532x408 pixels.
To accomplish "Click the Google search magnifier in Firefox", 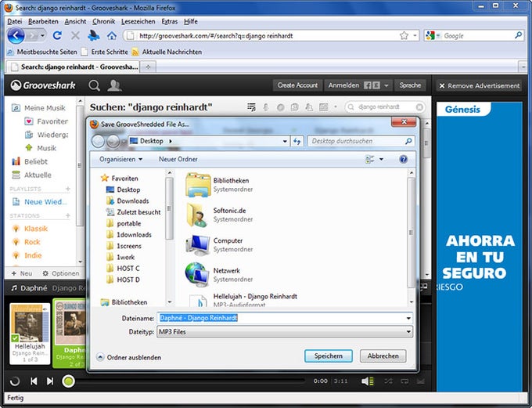I will coord(518,35).
